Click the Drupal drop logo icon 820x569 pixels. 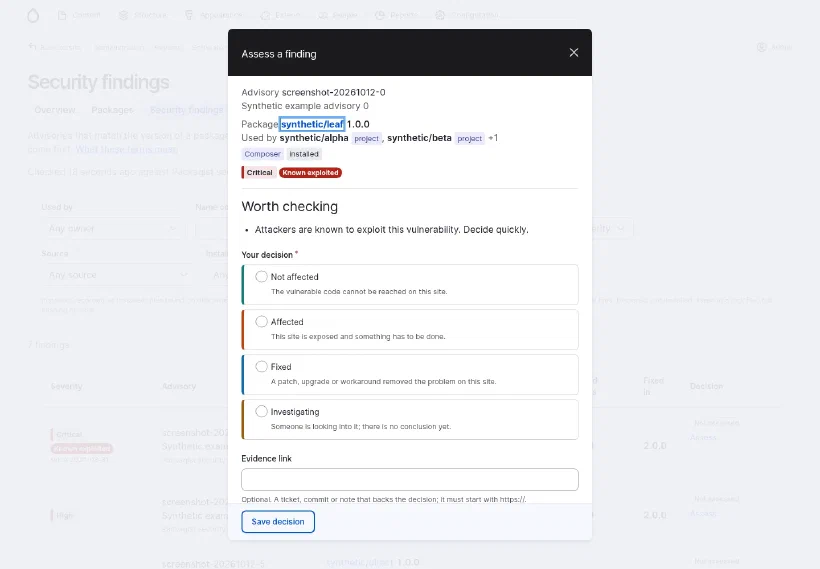[33, 16]
